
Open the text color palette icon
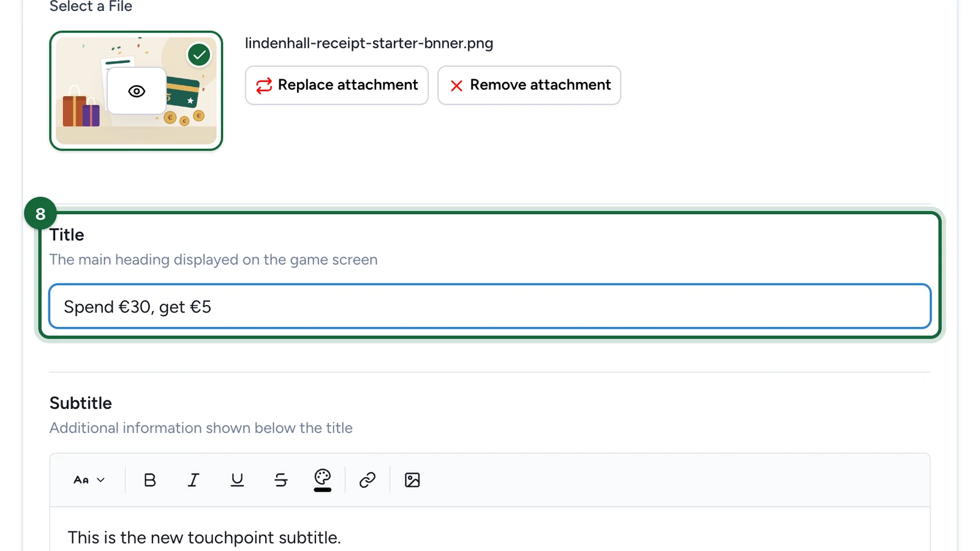(x=323, y=480)
